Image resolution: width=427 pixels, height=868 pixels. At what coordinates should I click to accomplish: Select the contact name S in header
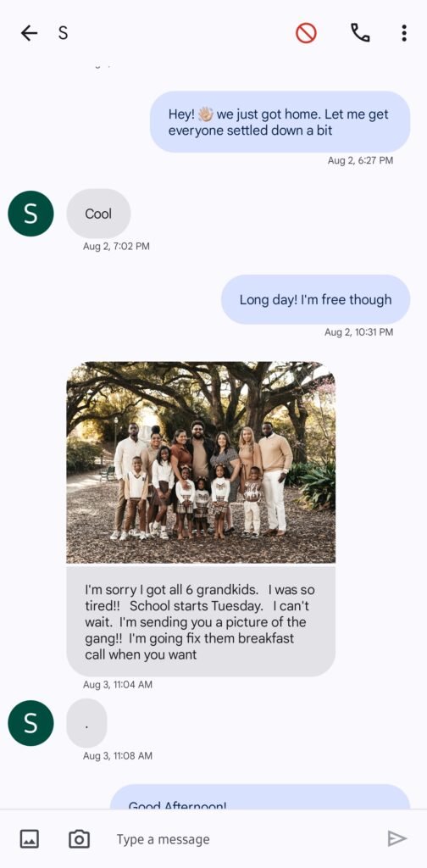coord(63,33)
